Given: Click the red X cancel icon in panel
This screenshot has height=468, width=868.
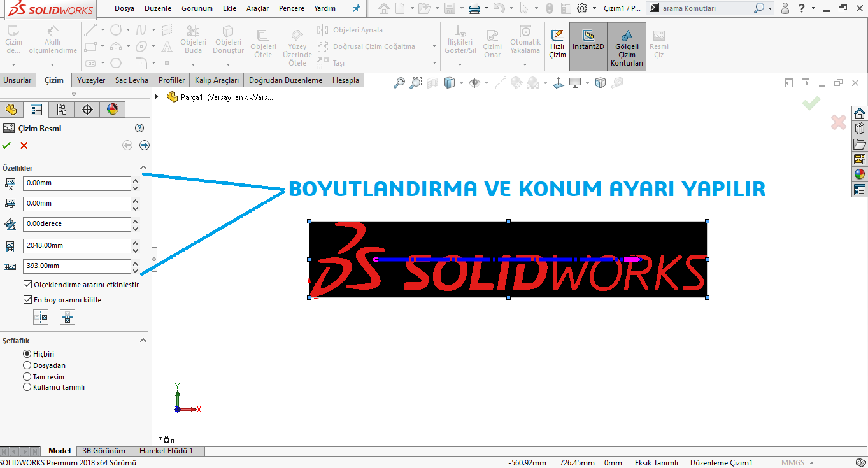Looking at the screenshot, I should 24,146.
